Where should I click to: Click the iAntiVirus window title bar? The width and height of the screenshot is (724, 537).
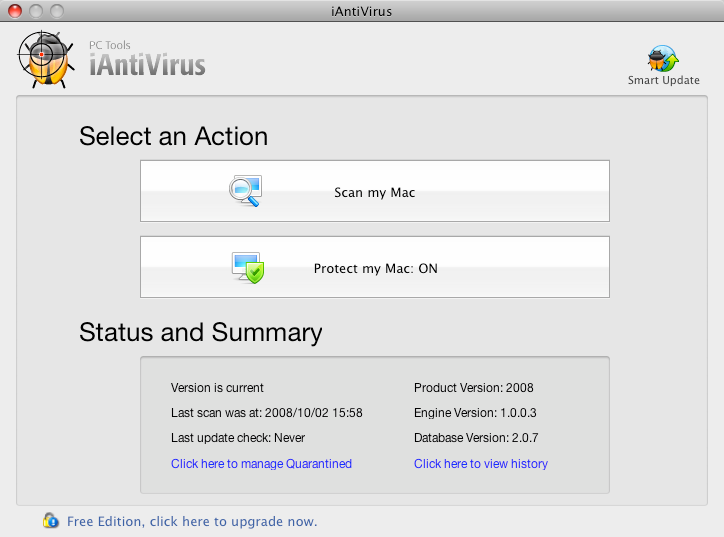click(x=361, y=12)
